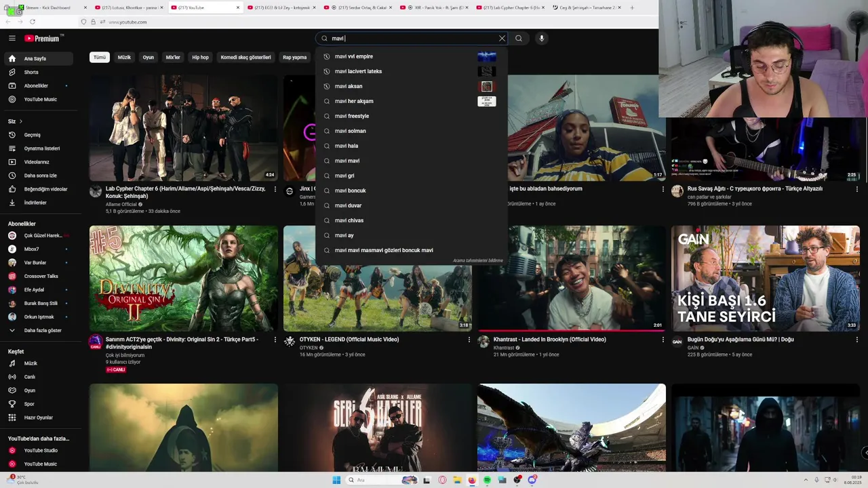Screen dimensions: 868x488
Task: Start voice search with the microphone
Action: pos(541,39)
